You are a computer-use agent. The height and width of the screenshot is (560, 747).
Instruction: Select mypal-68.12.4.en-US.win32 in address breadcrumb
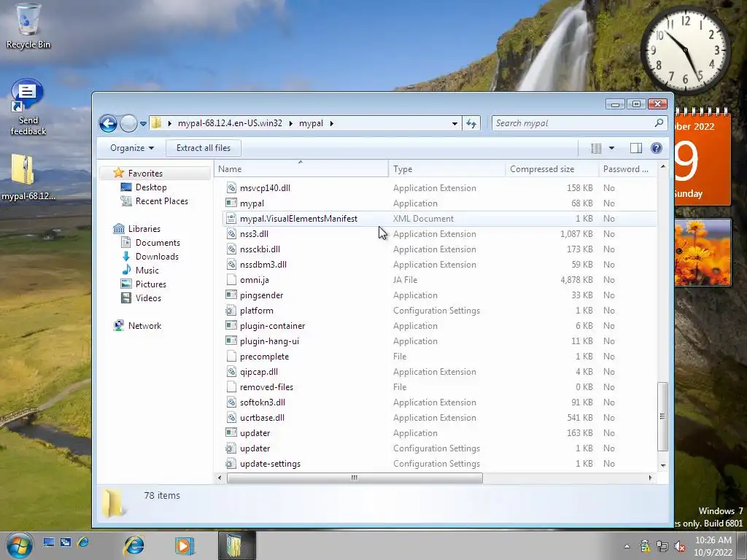coord(230,123)
